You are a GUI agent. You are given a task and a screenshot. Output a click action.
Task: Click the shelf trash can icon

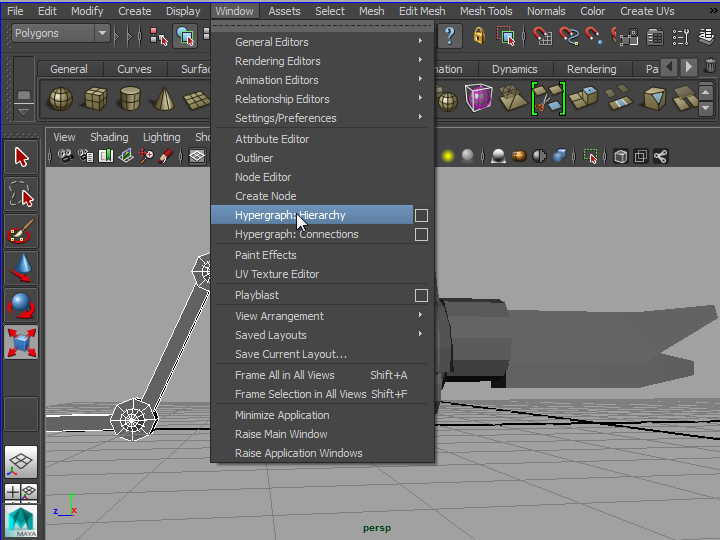(x=710, y=67)
